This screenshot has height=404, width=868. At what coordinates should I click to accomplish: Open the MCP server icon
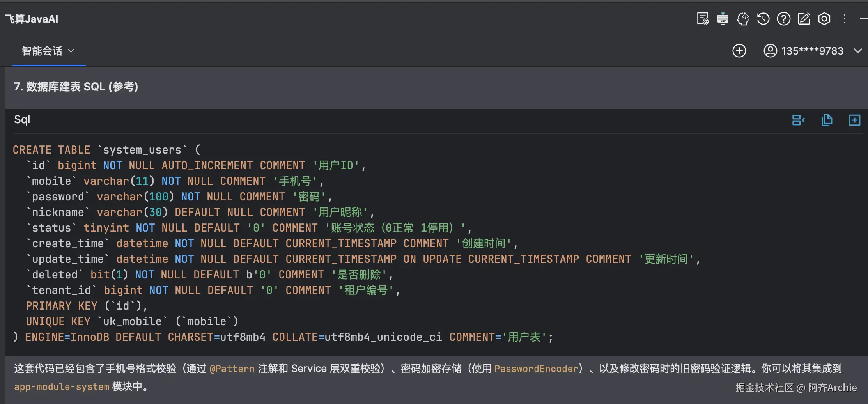pos(723,19)
